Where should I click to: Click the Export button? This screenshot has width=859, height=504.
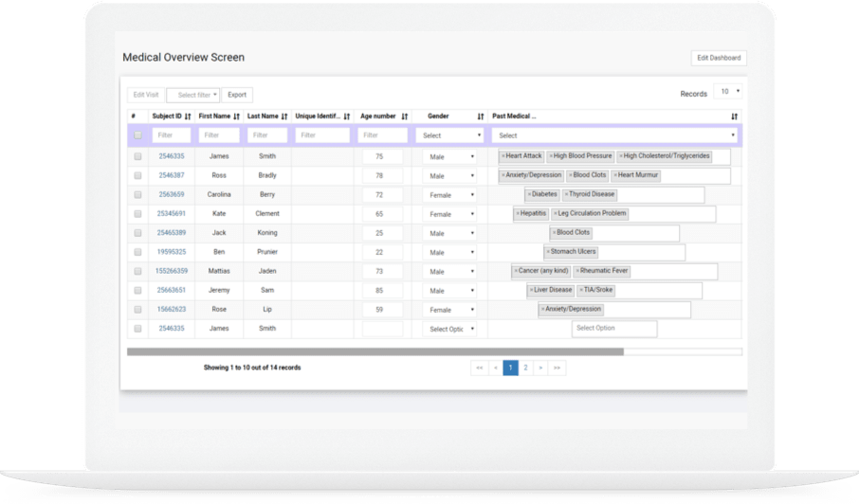237,95
